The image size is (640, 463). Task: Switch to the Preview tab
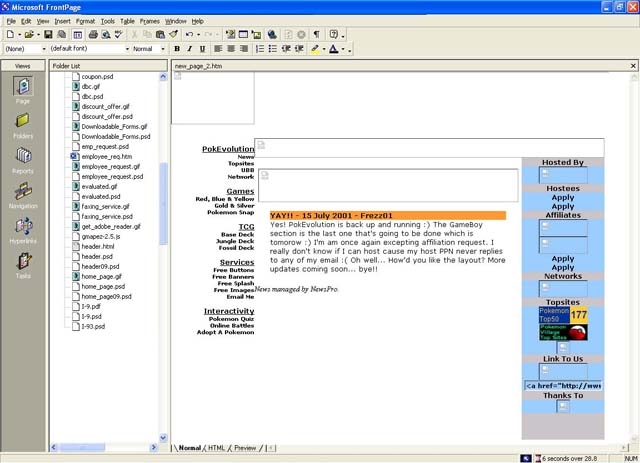click(x=245, y=448)
